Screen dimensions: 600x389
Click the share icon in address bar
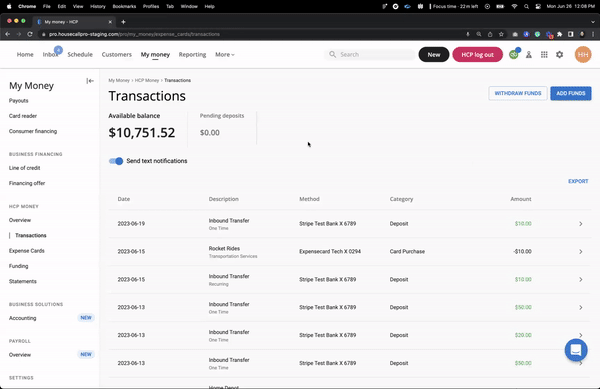coord(490,34)
